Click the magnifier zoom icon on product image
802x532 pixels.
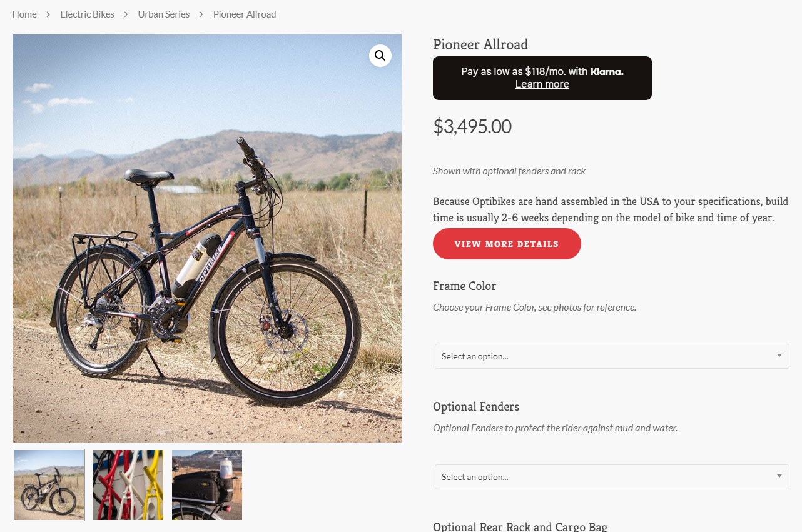pyautogui.click(x=380, y=56)
